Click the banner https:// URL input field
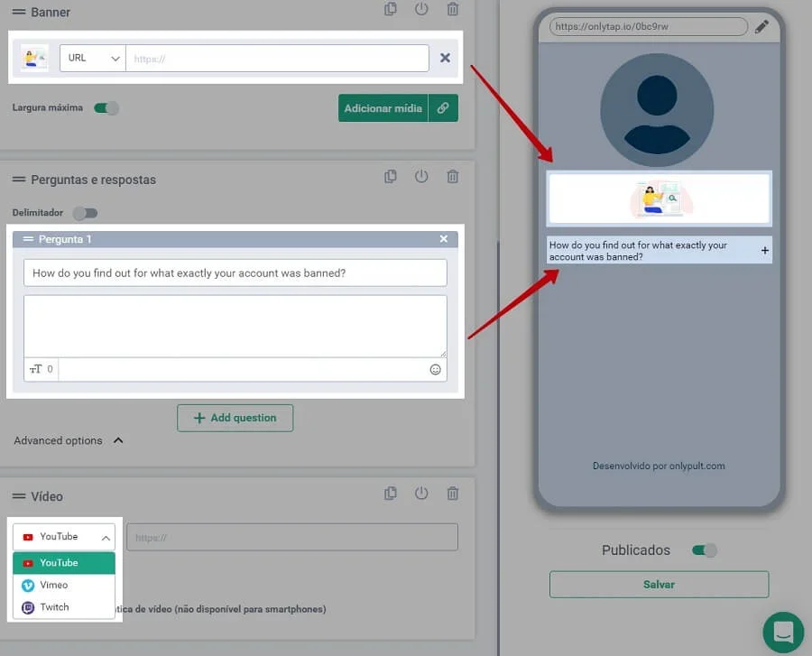This screenshot has width=812, height=656. tap(277, 59)
